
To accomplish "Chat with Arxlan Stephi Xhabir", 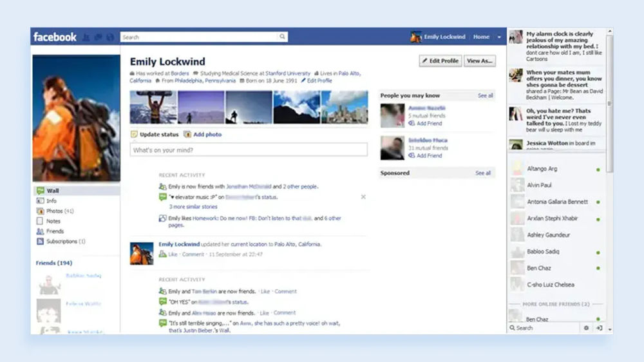I will coord(556,218).
